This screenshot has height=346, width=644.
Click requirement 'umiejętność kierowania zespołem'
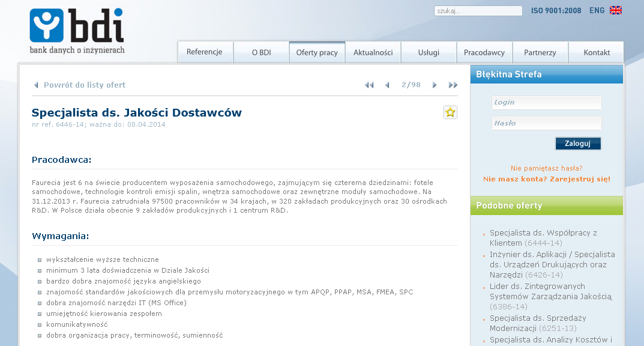[104, 314]
